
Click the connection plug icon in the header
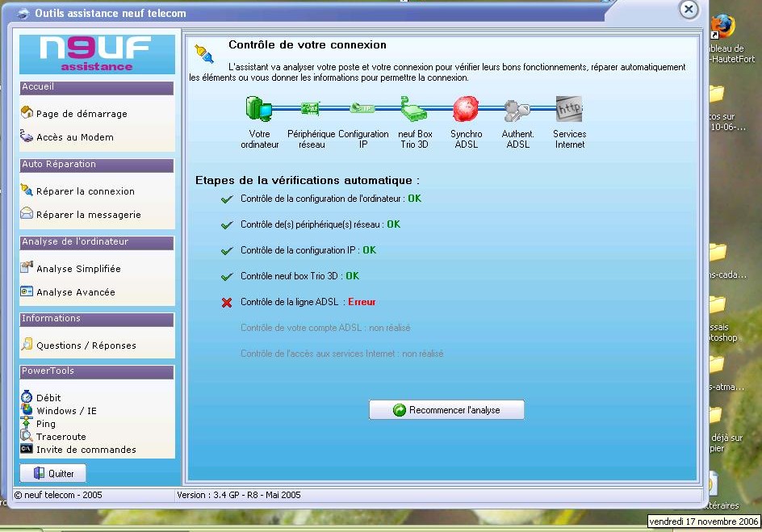[x=204, y=54]
